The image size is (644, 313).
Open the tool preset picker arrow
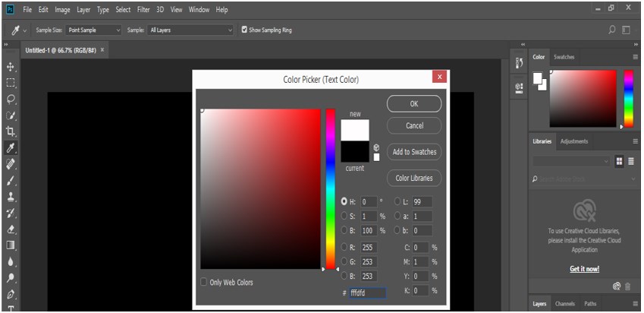[x=24, y=31]
